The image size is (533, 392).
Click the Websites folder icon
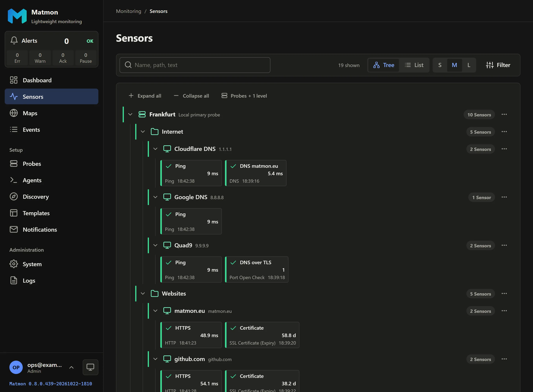(x=155, y=294)
